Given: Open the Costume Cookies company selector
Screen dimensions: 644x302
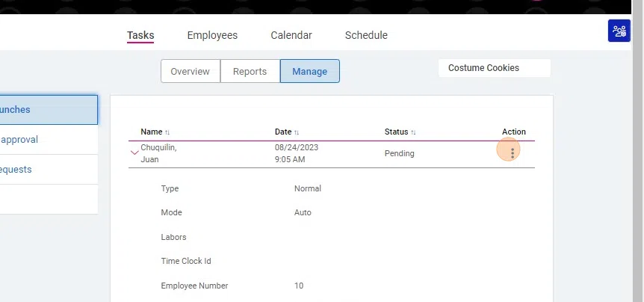Looking at the screenshot, I should pyautogui.click(x=494, y=68).
